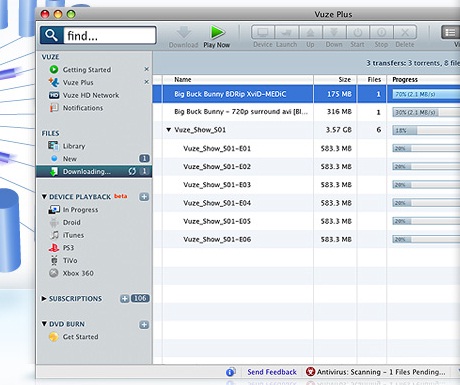Close the Vuze Plus sidebar entry
Screen dimensions: 460x385
[146, 82]
